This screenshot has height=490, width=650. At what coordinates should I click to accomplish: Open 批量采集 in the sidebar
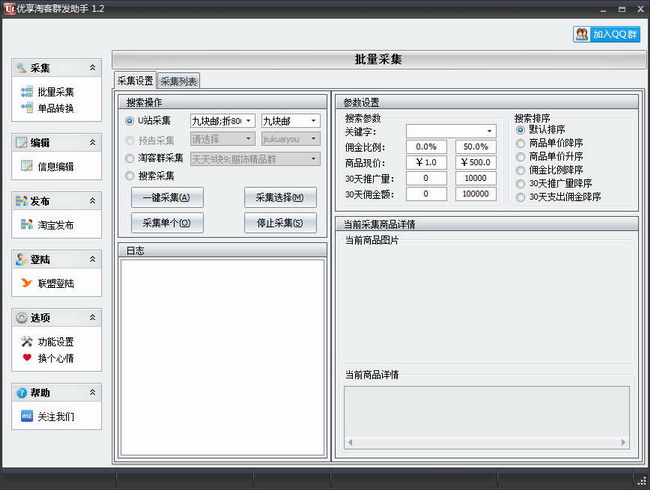tap(56, 92)
